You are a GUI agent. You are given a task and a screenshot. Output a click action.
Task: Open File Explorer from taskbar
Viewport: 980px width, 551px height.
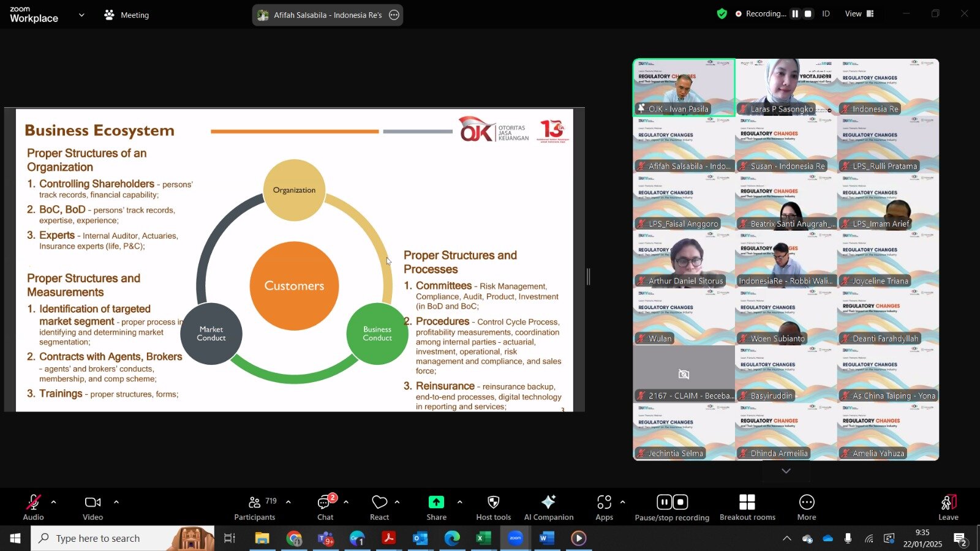(262, 538)
